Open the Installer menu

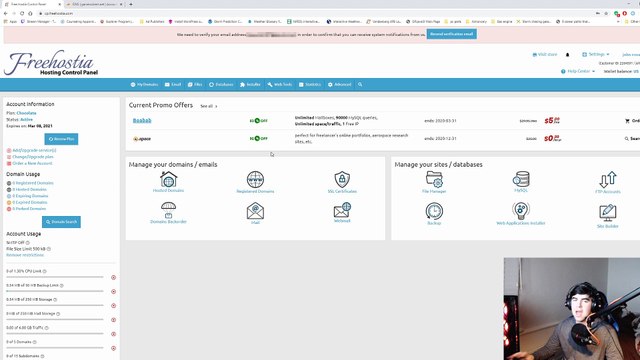pos(250,84)
